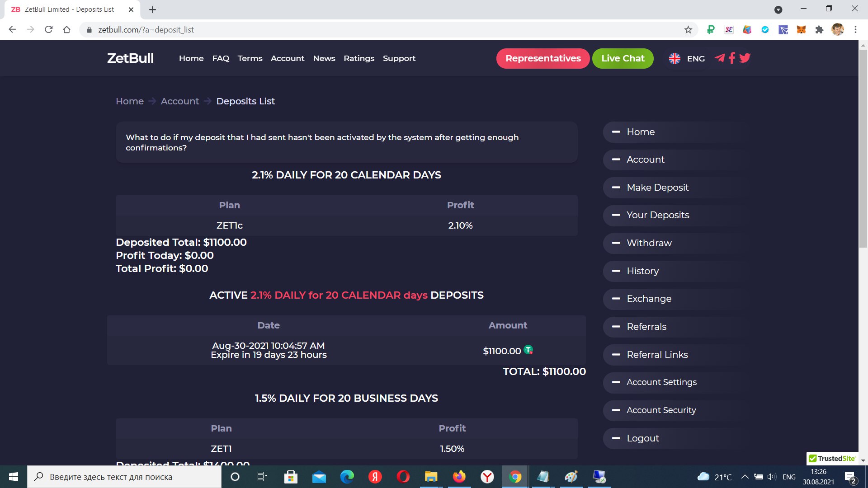Open the Extensions puzzle icon
Screen dimensions: 868x488
[819, 30]
